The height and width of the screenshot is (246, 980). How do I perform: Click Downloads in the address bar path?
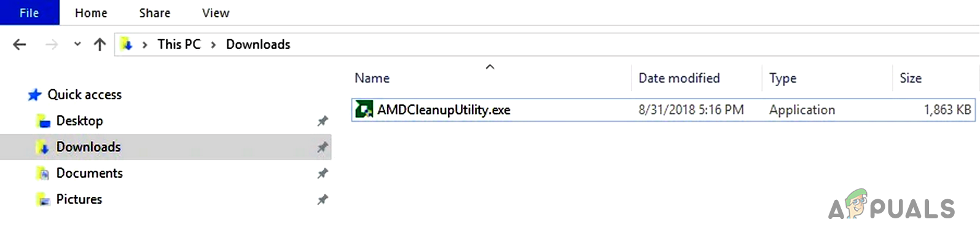tap(258, 44)
